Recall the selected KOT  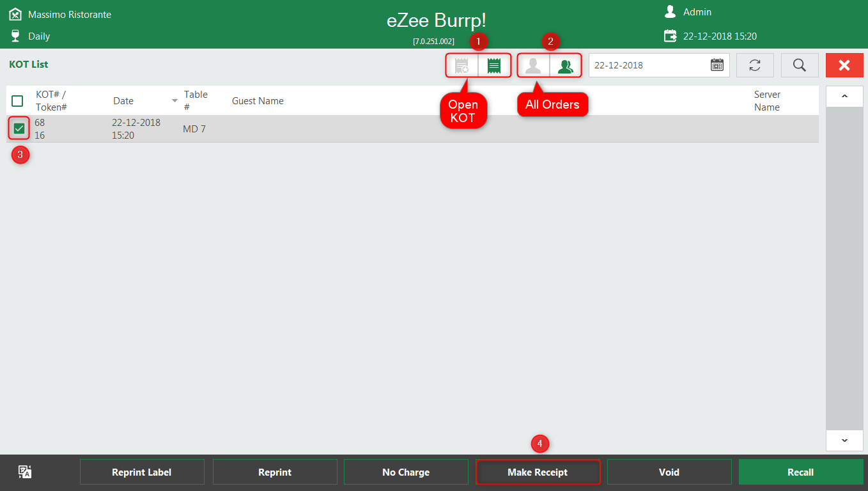point(801,472)
